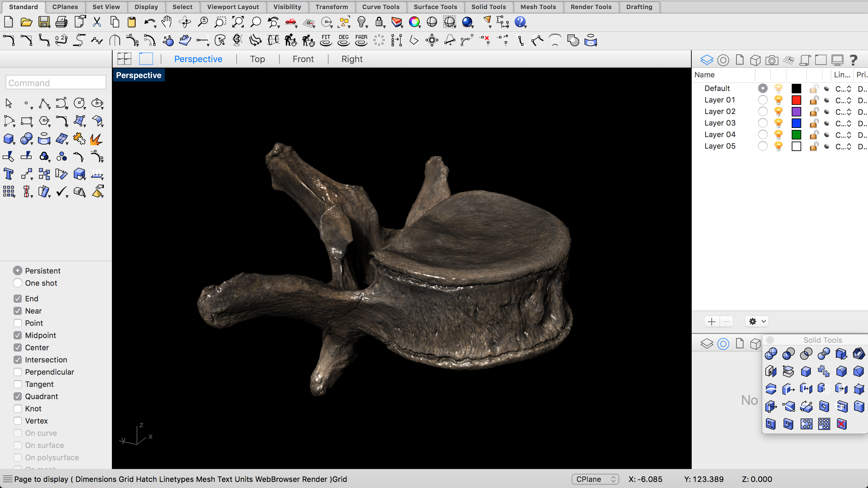Open the CPlanes toolbar tab
This screenshot has height=488, width=868.
pos(65,7)
